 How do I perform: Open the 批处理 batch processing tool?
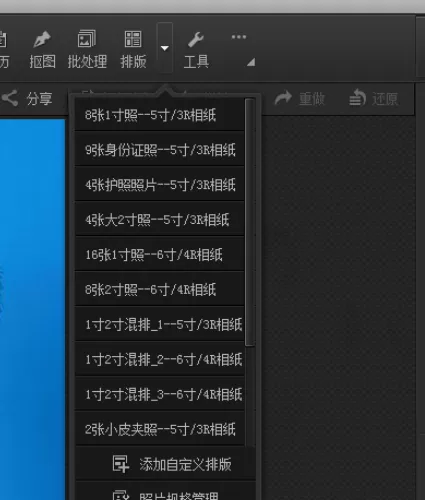[87, 49]
